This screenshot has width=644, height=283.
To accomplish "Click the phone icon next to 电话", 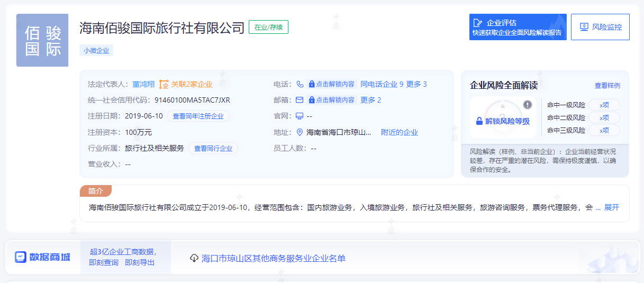I will click(x=300, y=84).
